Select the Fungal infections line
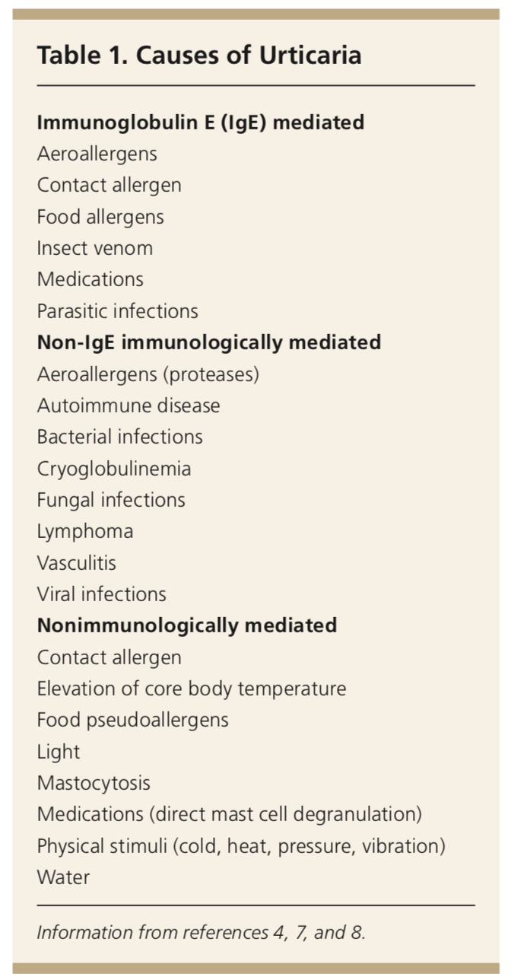The height and width of the screenshot is (980, 511). [111, 500]
